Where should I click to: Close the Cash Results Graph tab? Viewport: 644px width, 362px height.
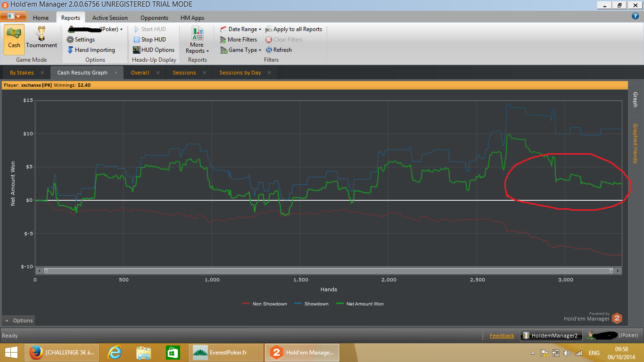(x=117, y=73)
